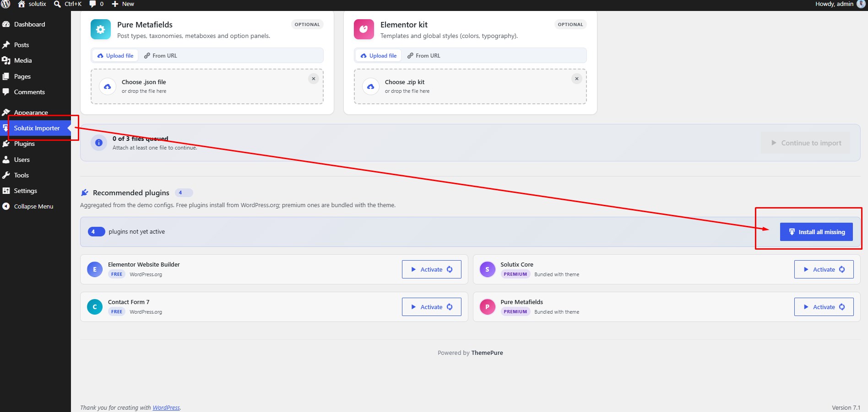
Task: Open the Plugins menu item
Action: pos(24,144)
